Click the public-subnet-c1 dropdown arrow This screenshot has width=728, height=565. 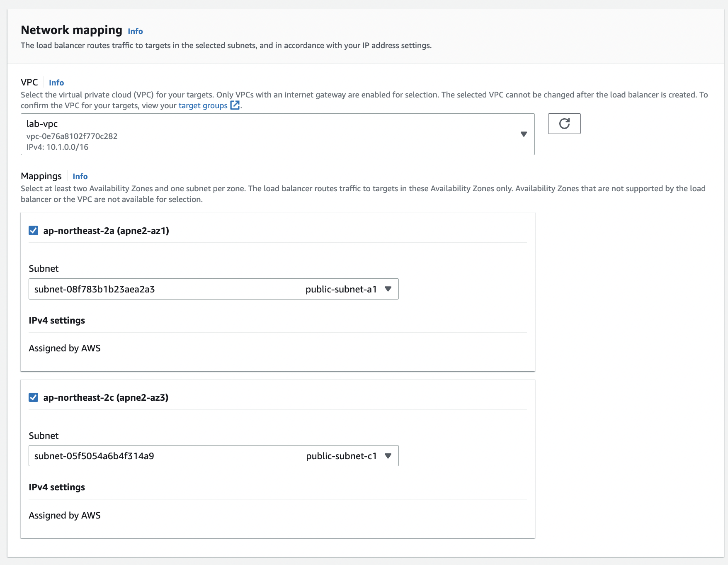tap(388, 456)
